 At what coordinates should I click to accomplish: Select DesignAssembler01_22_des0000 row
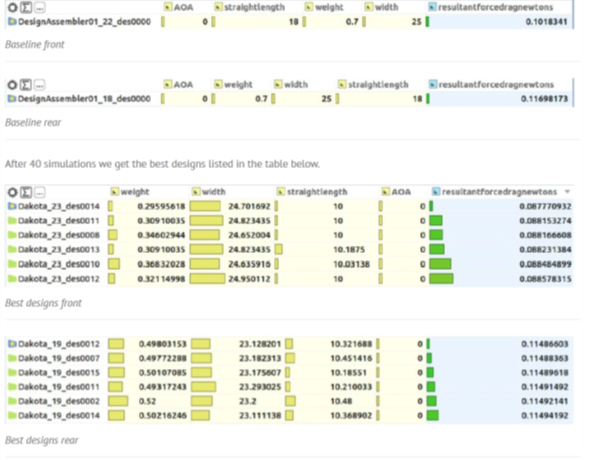(290, 22)
